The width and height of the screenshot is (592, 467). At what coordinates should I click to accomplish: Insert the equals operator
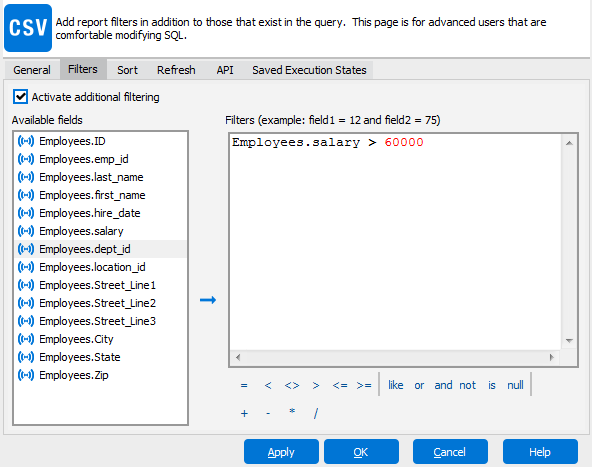(244, 385)
